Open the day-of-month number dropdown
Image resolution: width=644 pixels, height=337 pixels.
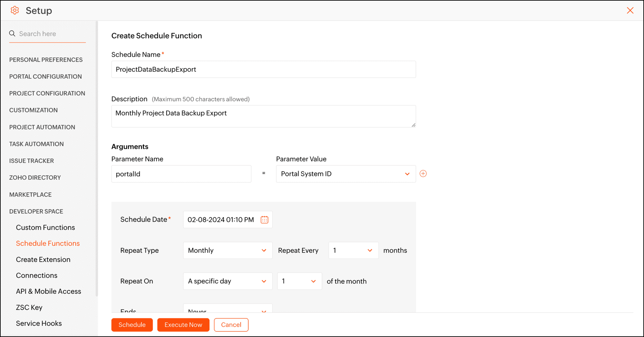pos(299,281)
